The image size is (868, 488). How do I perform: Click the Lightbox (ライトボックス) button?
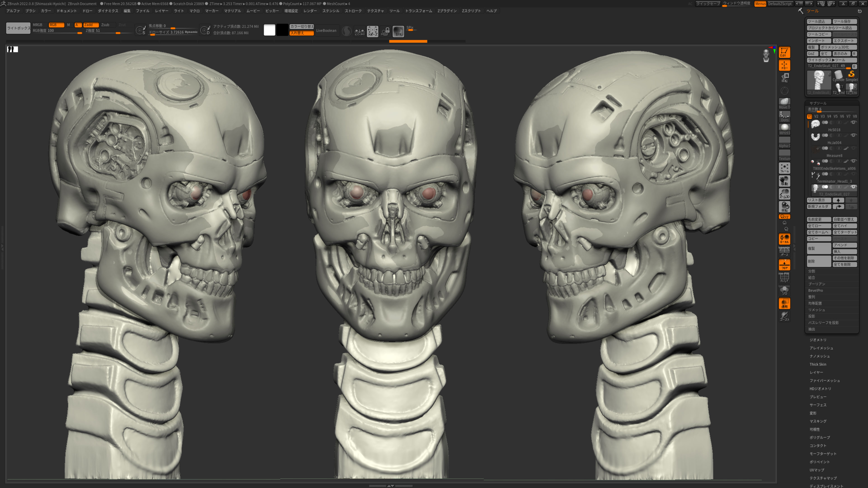[x=18, y=28]
